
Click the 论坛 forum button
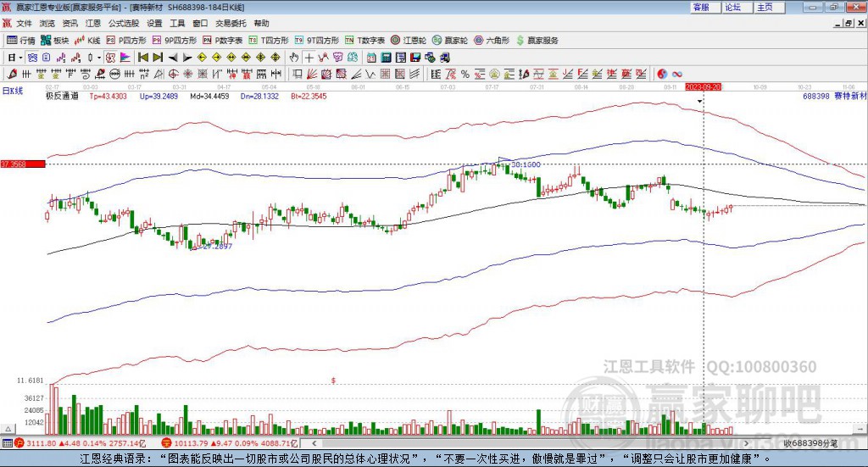pyautogui.click(x=738, y=7)
